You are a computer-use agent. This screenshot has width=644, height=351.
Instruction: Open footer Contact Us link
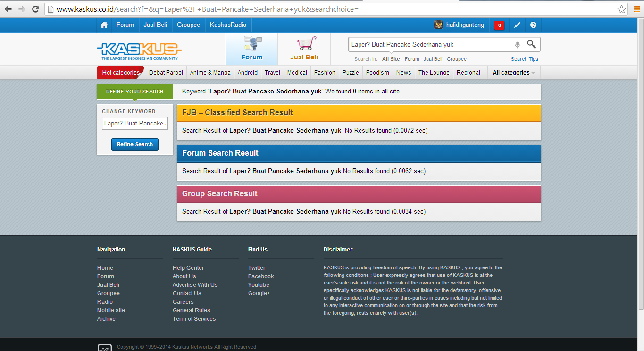click(x=187, y=293)
